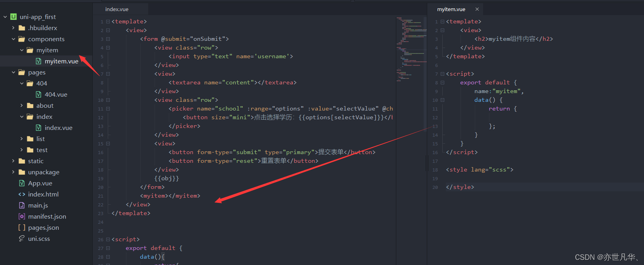
Task: Click the <style lang="scss"> line
Action: tap(480, 170)
